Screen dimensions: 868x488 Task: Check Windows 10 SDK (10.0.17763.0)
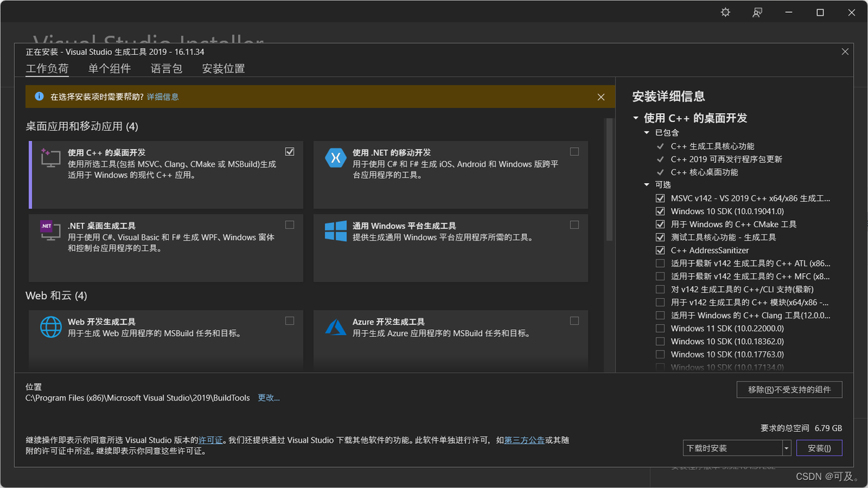tap(660, 354)
